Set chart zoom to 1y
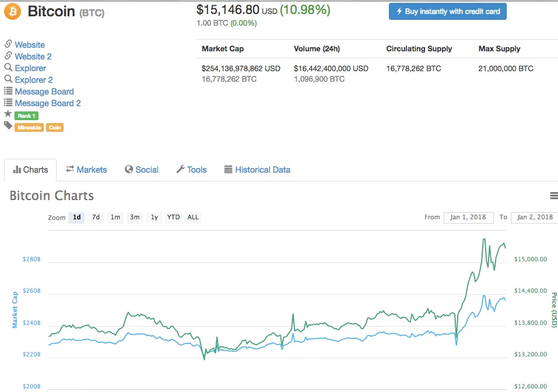The image size is (558, 392). [x=154, y=217]
